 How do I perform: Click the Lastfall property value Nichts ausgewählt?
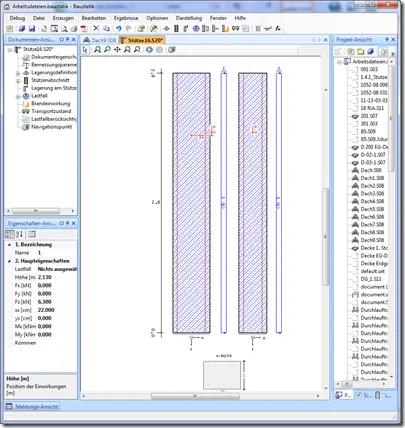(57, 269)
